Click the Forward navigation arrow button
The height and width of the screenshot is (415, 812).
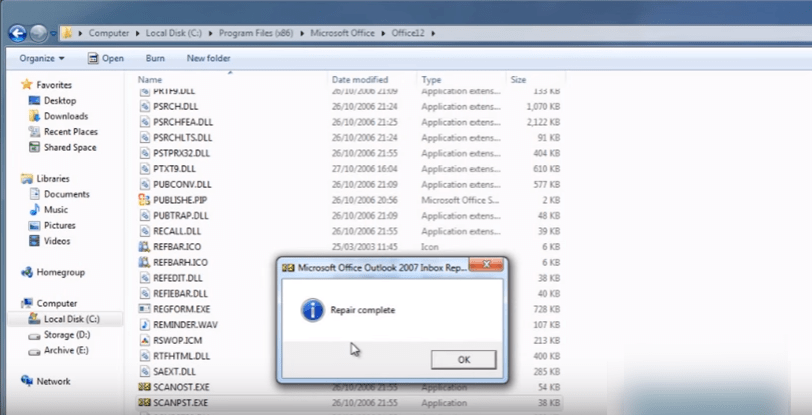(x=38, y=34)
